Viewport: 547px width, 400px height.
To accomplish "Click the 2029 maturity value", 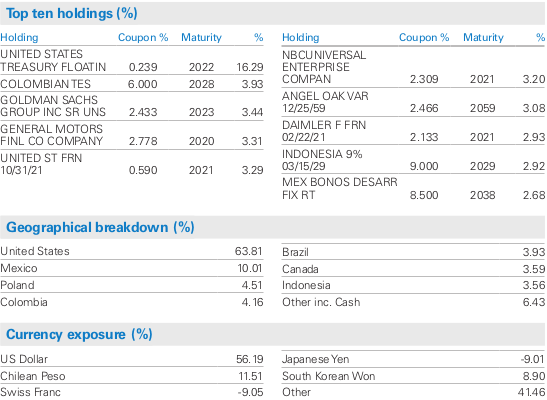I will (482, 166).
